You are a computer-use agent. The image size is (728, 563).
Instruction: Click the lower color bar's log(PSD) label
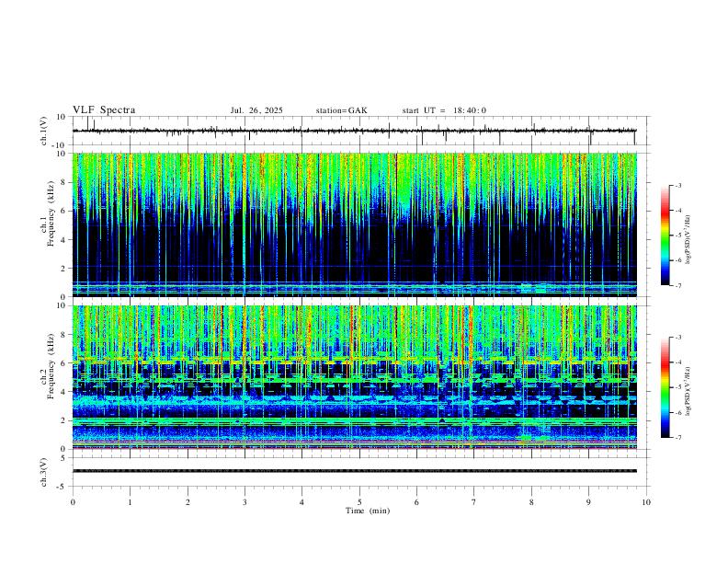(688, 391)
